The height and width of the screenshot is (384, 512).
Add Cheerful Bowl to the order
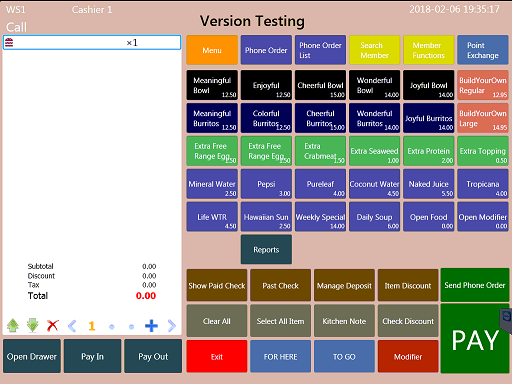click(x=320, y=85)
